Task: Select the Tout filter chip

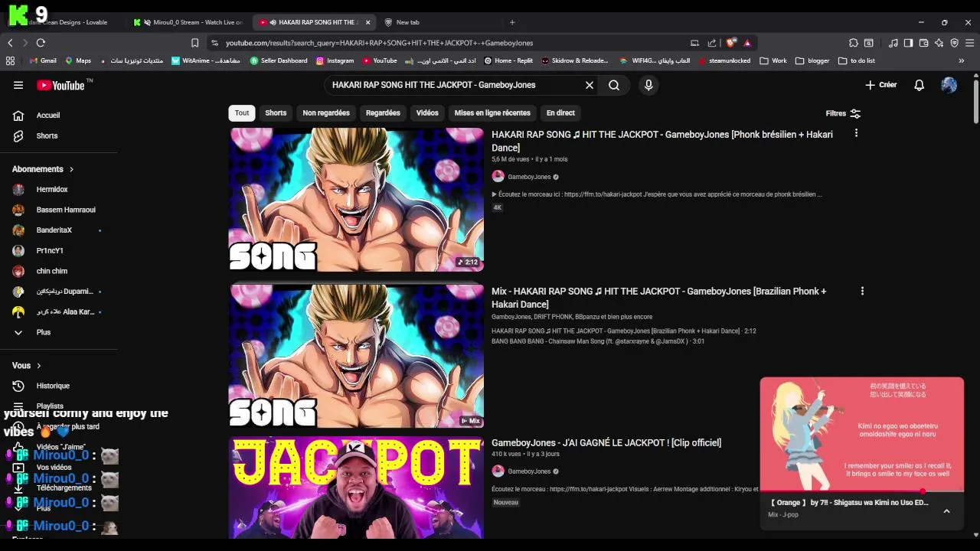Action: coord(242,112)
